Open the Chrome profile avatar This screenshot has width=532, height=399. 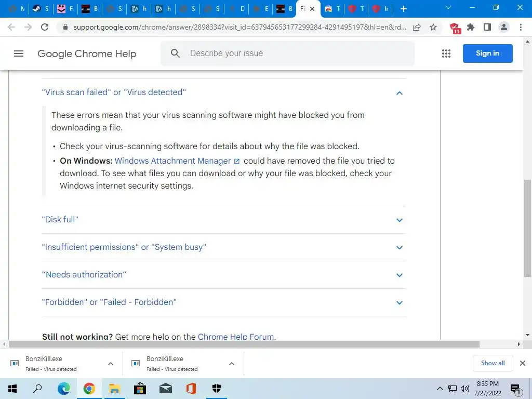click(x=504, y=27)
